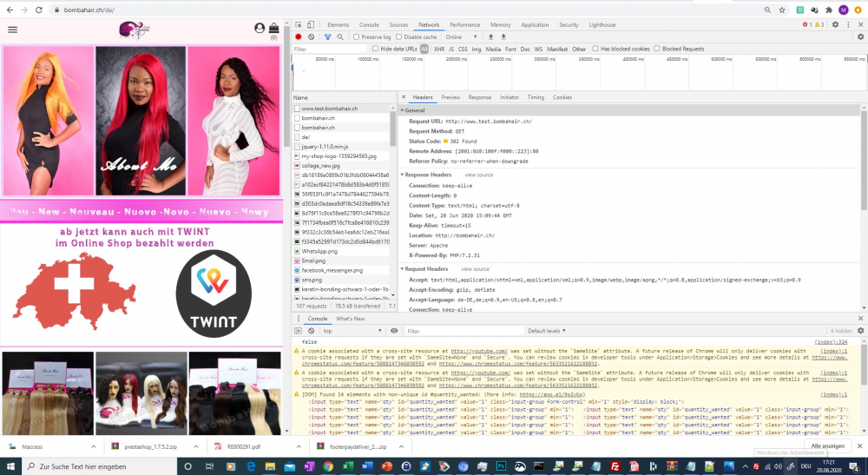Open the user account icon on bombahair site
The image size is (868, 475).
259,28
